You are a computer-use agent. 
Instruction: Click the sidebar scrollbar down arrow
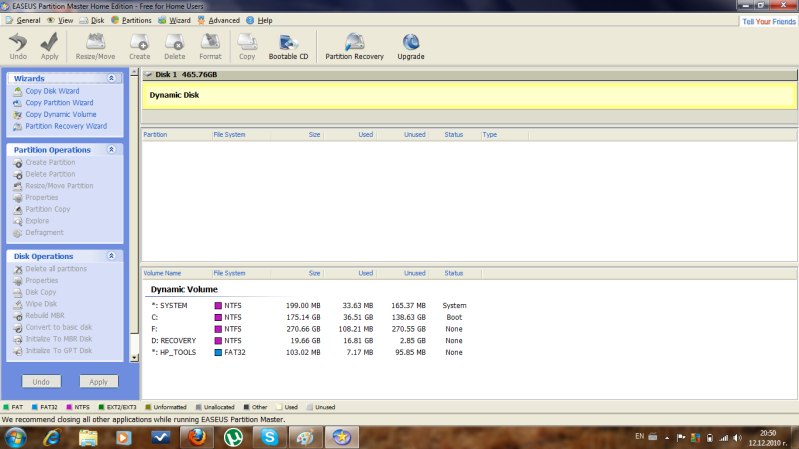pyautogui.click(x=135, y=358)
